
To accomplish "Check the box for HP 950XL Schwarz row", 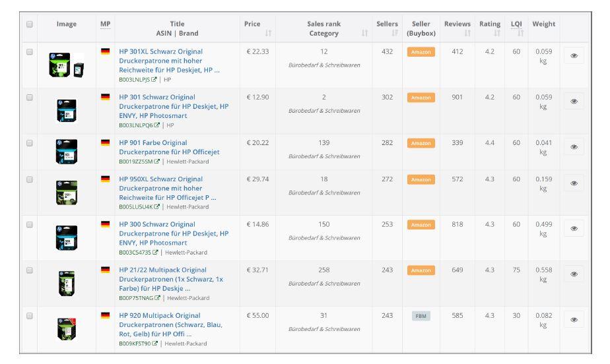I will click(30, 179).
